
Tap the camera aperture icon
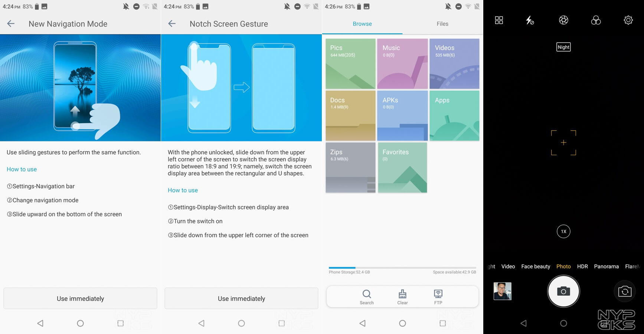(x=563, y=20)
